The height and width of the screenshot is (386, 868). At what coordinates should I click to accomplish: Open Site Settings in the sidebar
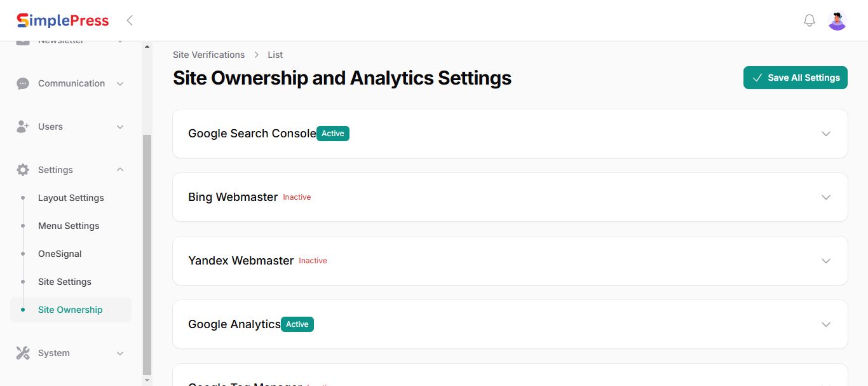click(x=65, y=282)
